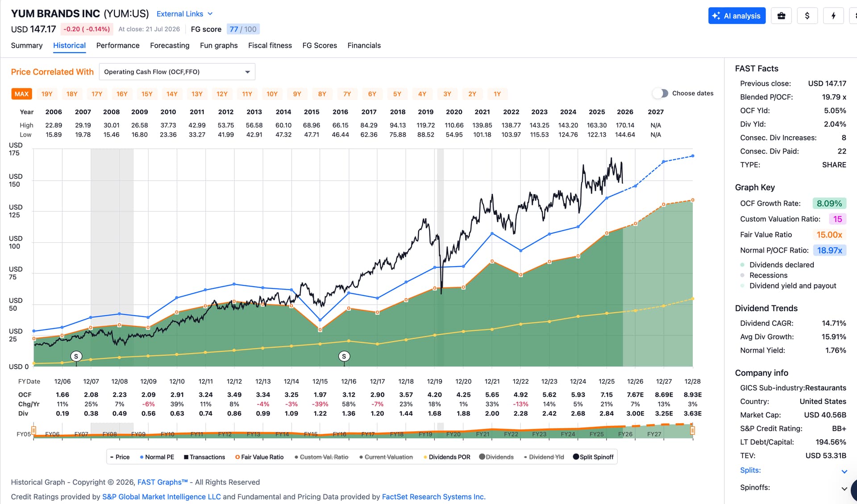The image size is (857, 504).
Task: Open S&P Global Market Intelligence LLC link
Action: (x=162, y=497)
